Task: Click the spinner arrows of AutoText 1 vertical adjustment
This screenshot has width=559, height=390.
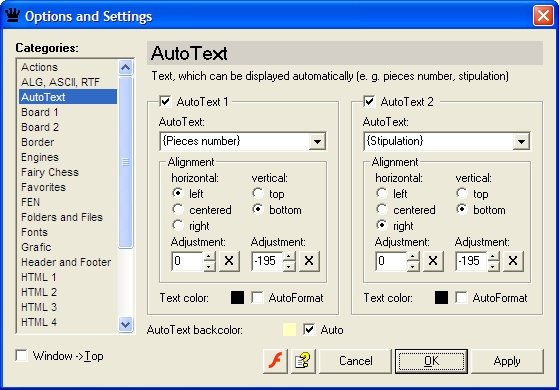Action: click(x=289, y=261)
